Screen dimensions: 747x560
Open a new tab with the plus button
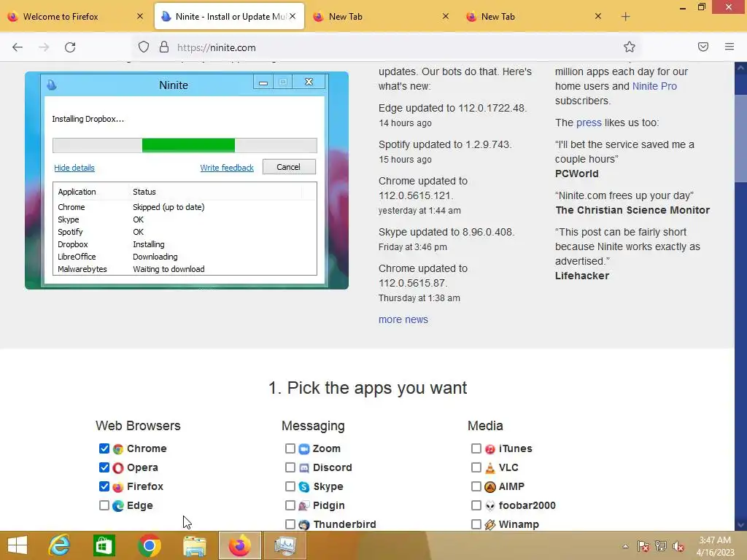click(625, 17)
